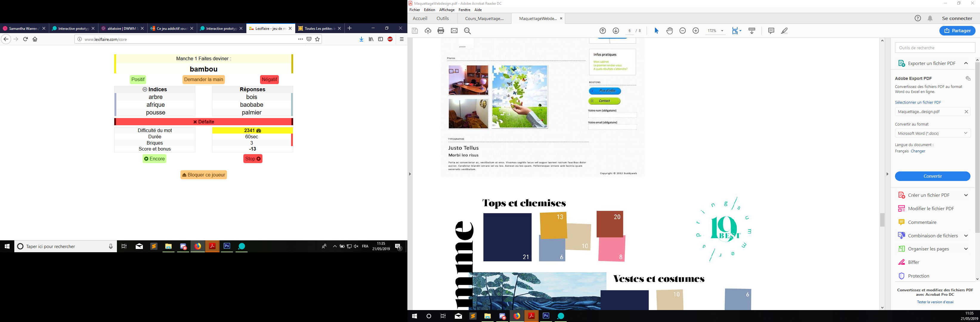Click the Encore button in Lexiflaire

(154, 159)
